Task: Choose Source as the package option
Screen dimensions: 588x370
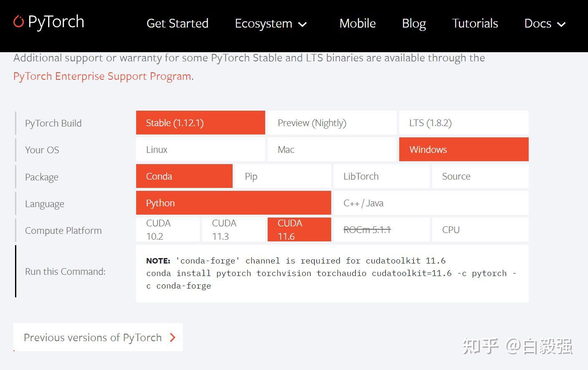Action: [480, 176]
